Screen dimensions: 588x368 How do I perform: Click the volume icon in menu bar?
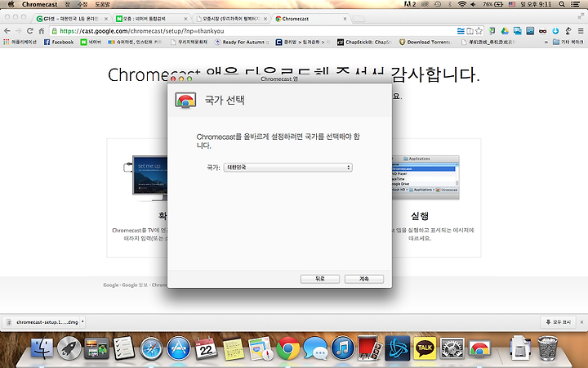point(473,4)
